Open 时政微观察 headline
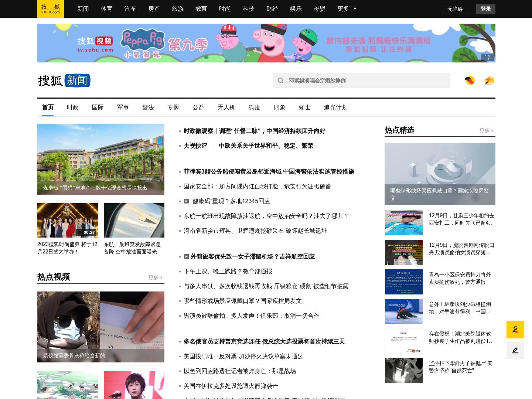 [x=255, y=131]
